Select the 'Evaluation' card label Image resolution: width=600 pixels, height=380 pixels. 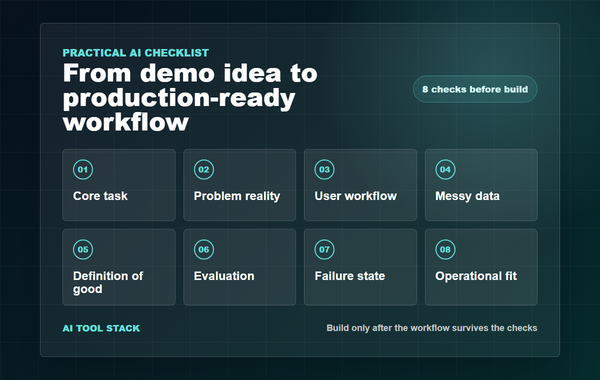tap(224, 276)
